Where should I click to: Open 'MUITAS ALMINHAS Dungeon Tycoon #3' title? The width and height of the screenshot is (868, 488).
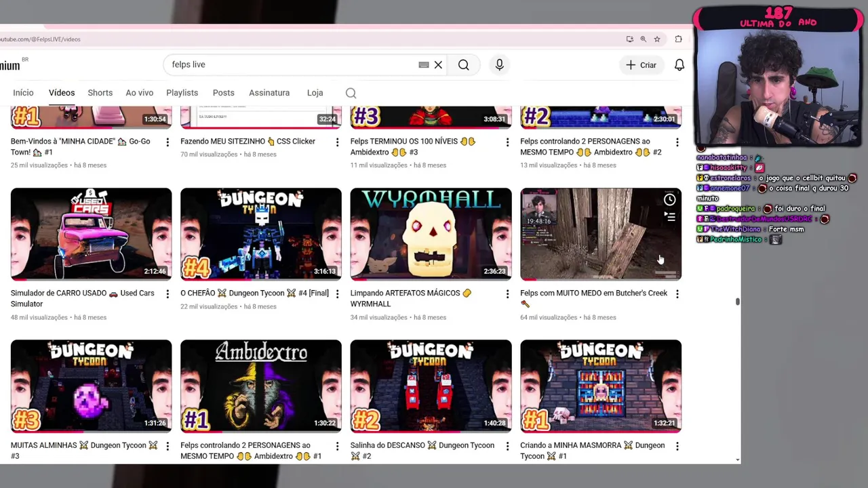(x=84, y=451)
